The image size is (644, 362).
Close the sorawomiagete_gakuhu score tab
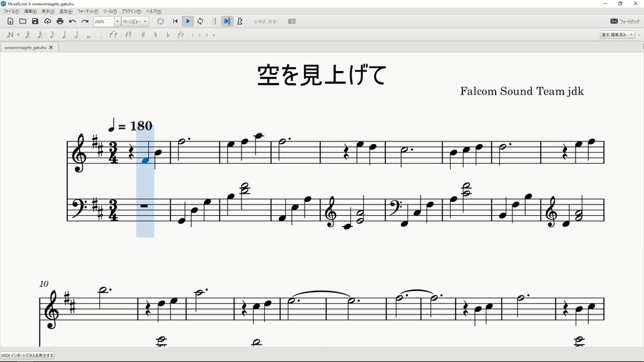click(51, 48)
